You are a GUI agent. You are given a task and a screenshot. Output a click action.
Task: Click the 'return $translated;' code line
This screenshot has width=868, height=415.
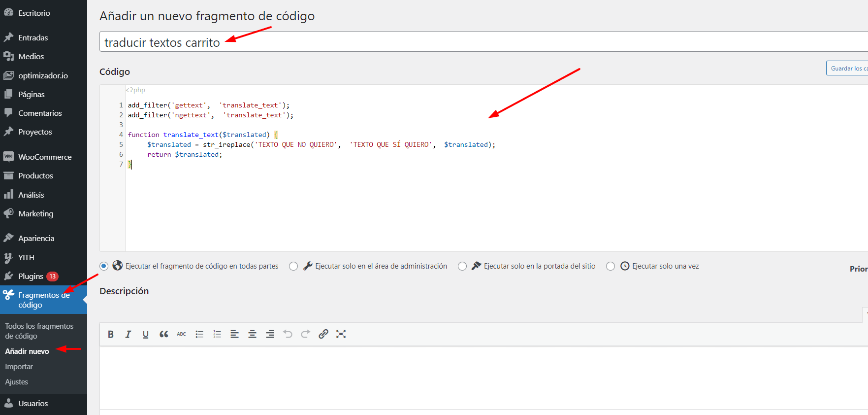pos(185,154)
